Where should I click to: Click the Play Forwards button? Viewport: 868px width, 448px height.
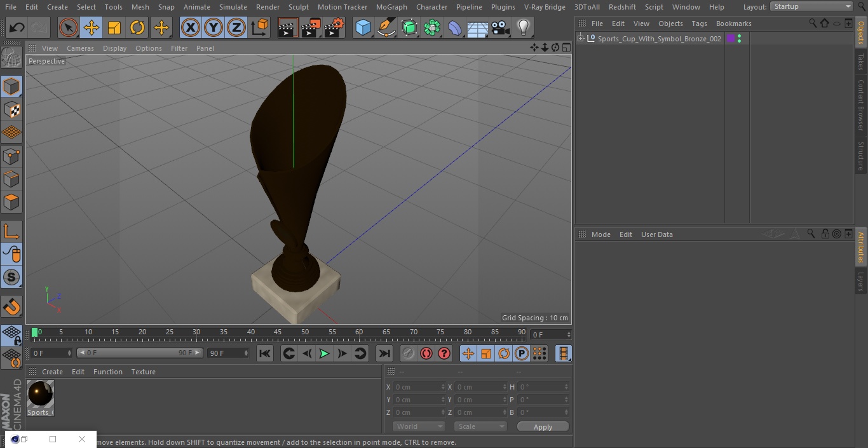(x=324, y=353)
